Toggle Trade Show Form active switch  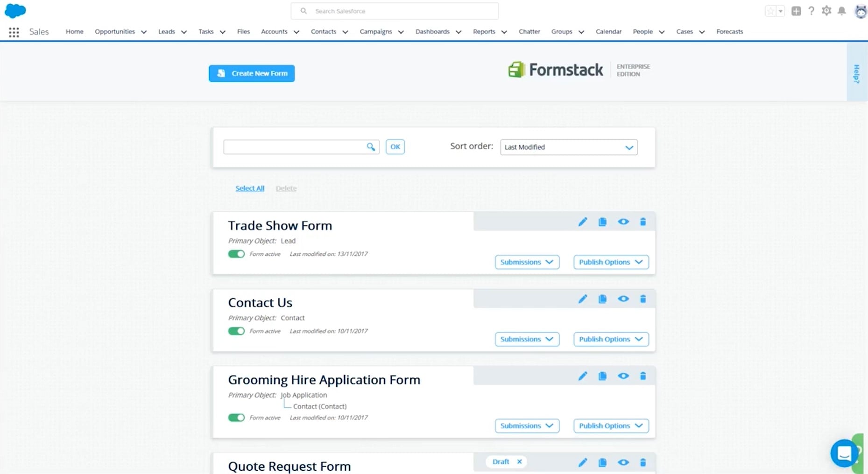coord(236,254)
